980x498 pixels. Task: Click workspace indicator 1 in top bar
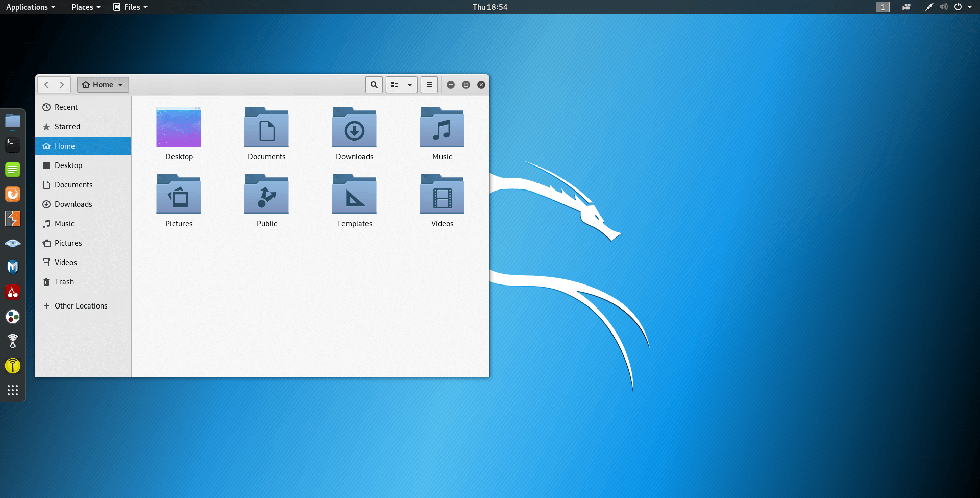[883, 7]
